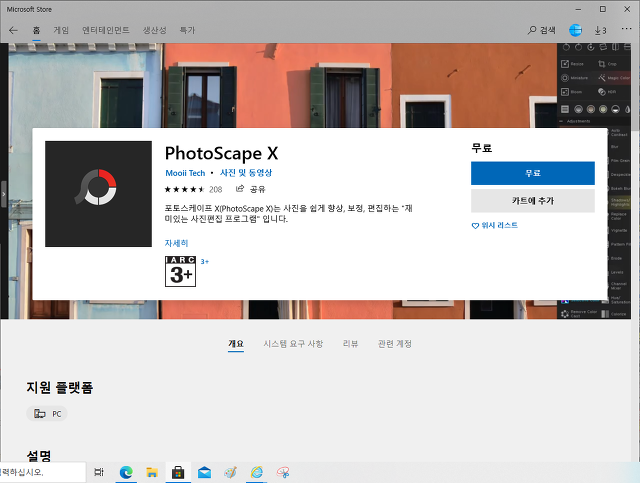The height and width of the screenshot is (483, 640).
Task: Open Paint app from taskbar
Action: pyautogui.click(x=230, y=472)
